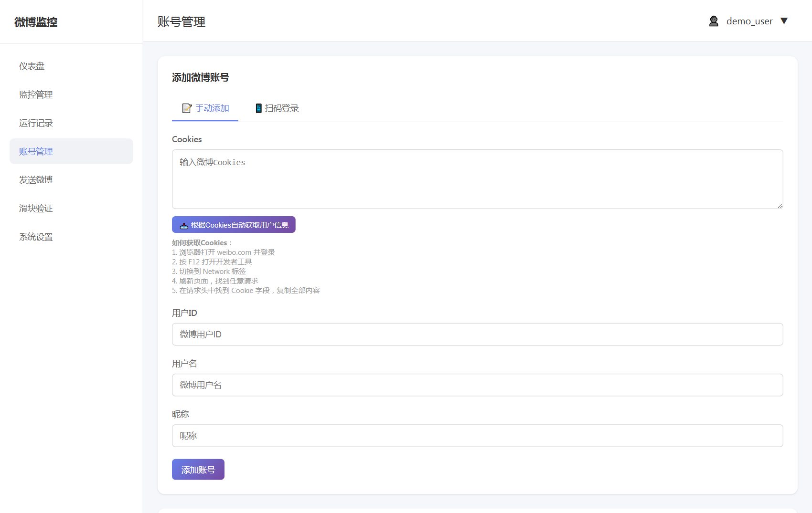Click the memo icon on 手动添加 tab
812x513 pixels.
coord(187,108)
